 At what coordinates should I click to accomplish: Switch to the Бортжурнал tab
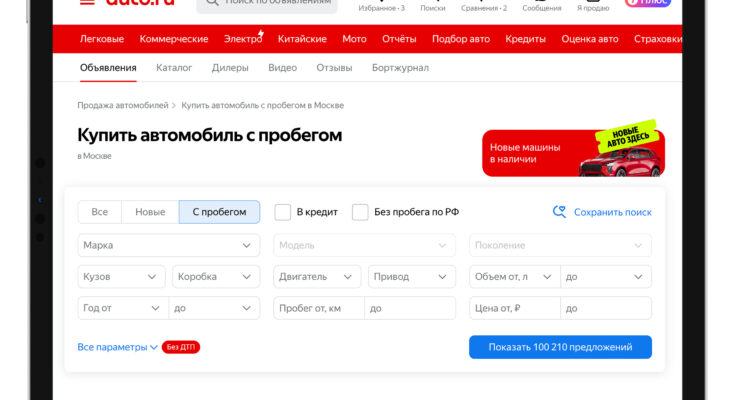400,68
